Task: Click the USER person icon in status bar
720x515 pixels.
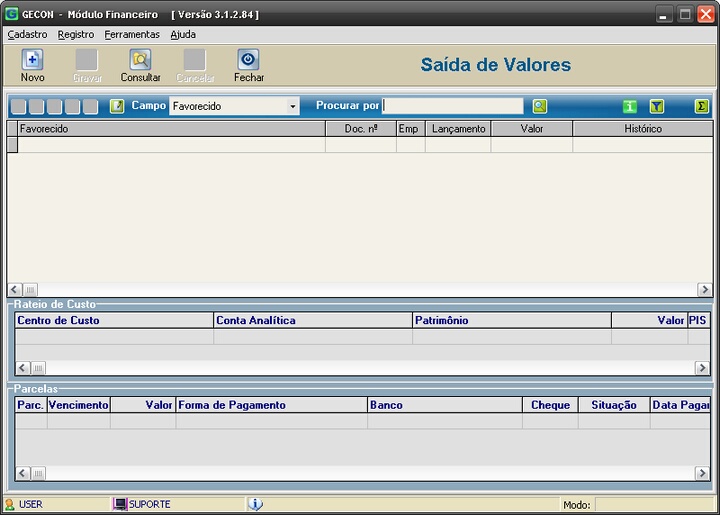Action: (9, 504)
